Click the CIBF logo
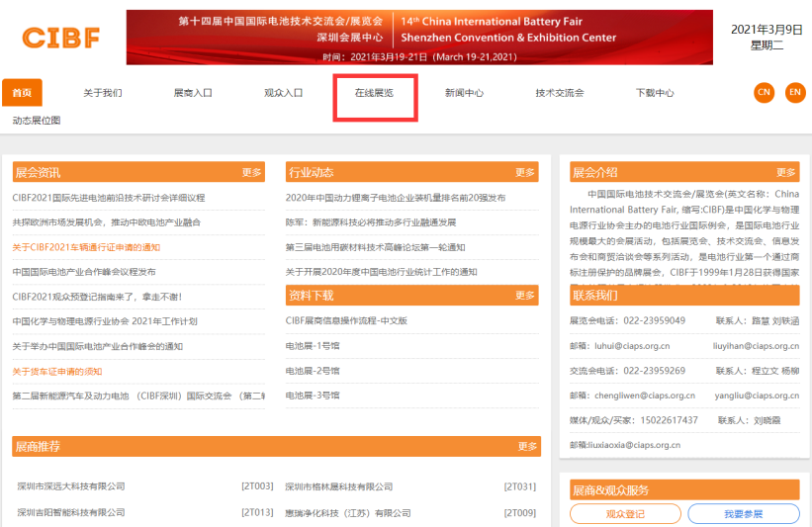This screenshot has height=527, width=812. 60,38
